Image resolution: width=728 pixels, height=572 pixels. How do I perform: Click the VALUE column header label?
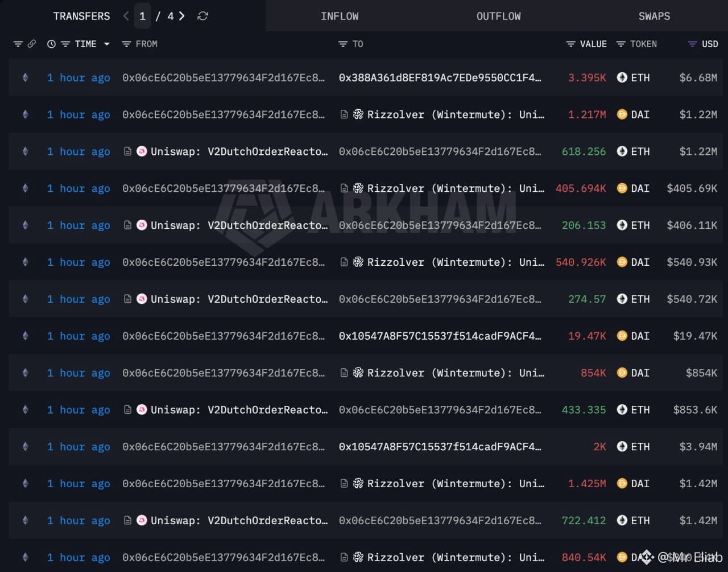593,44
